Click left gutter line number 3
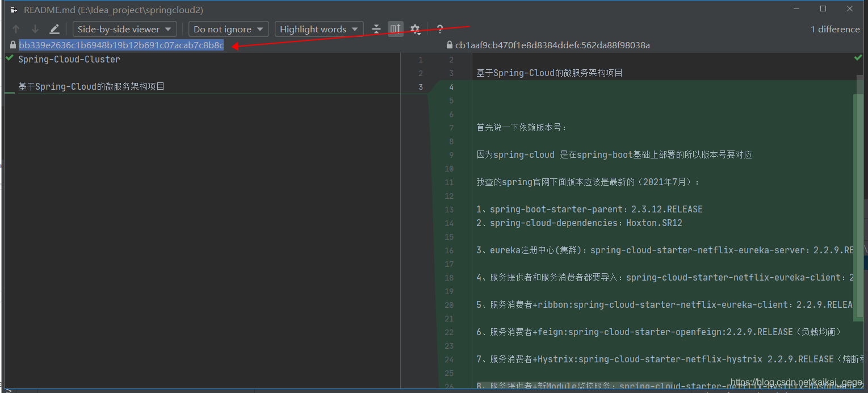Image resolution: width=868 pixels, height=393 pixels. (421, 87)
